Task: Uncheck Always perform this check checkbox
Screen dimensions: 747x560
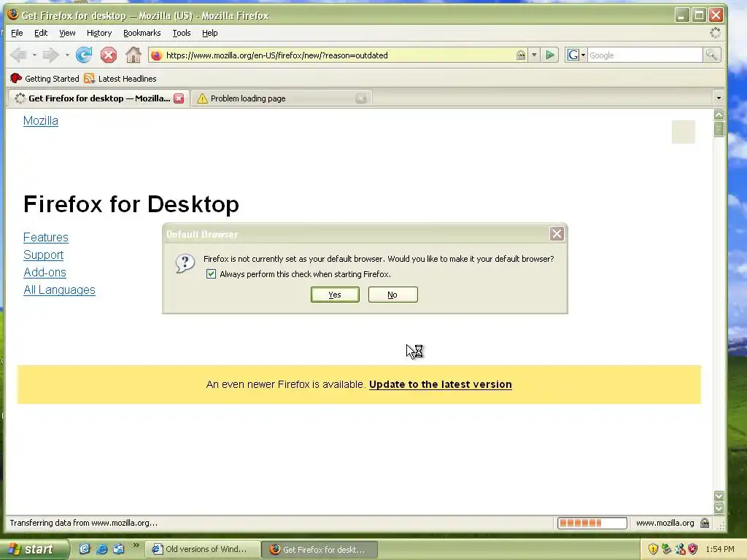Action: pyautogui.click(x=211, y=274)
